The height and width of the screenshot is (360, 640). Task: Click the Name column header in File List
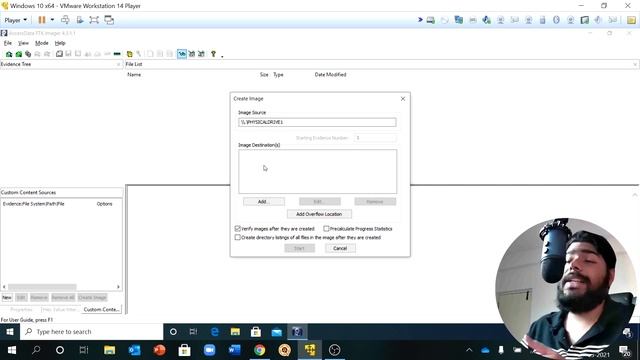(x=134, y=75)
